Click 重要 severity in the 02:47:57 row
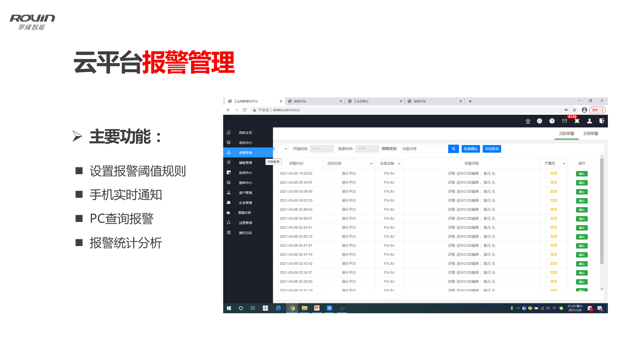This screenshot has height=362, width=644. (554, 245)
